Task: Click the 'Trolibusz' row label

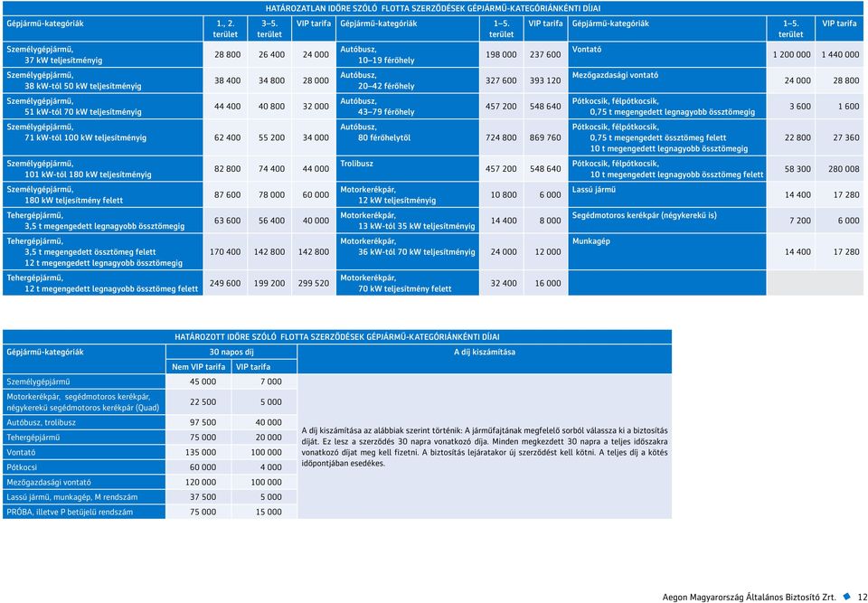Action: tap(356, 164)
